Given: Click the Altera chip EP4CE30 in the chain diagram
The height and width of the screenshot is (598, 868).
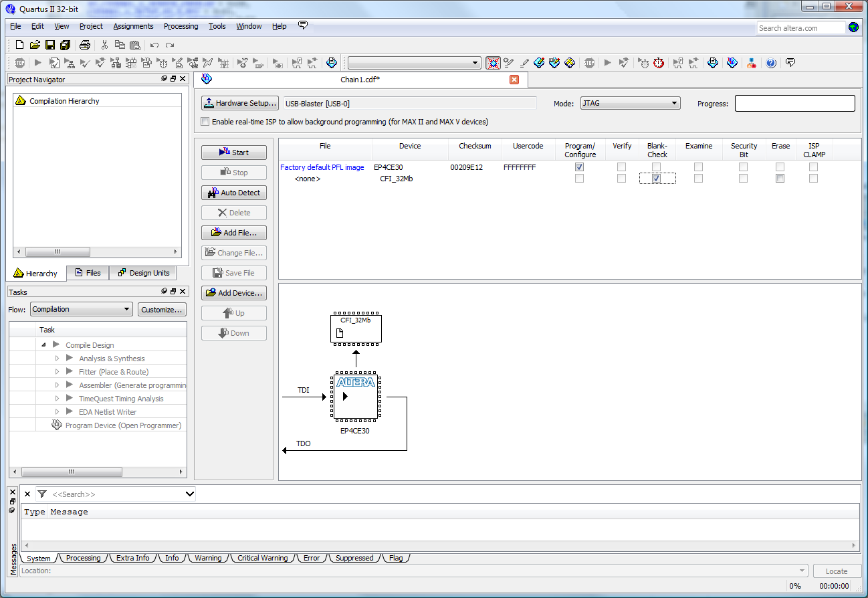Looking at the screenshot, I should pos(356,396).
